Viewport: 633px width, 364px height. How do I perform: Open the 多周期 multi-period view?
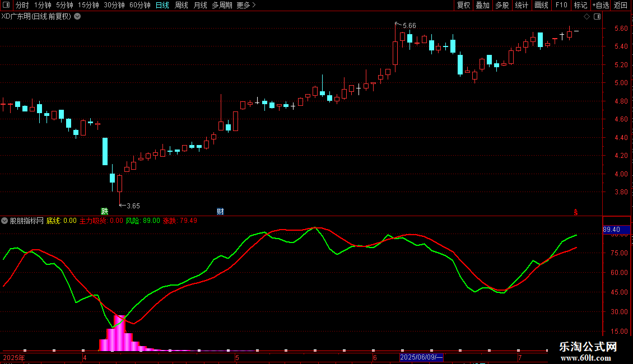click(x=222, y=5)
